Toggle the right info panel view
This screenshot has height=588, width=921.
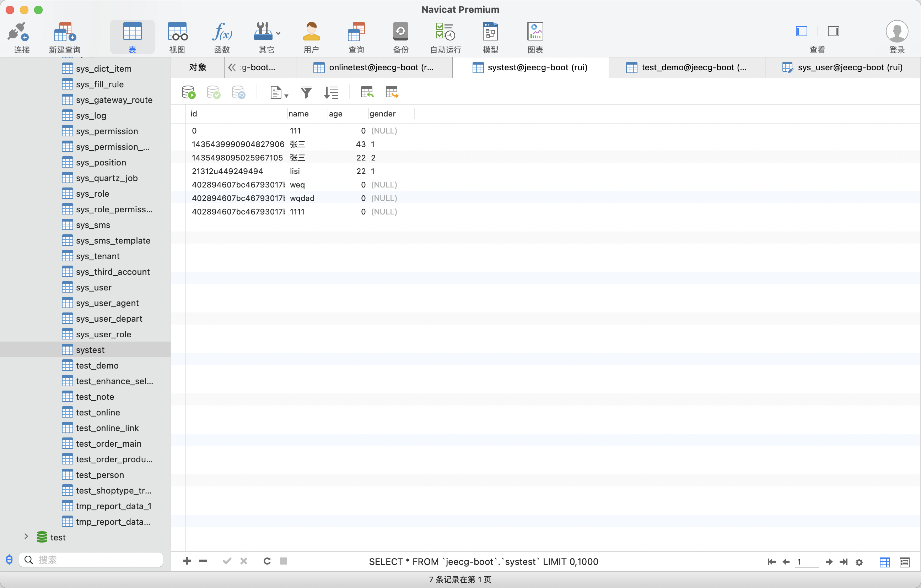pos(834,31)
